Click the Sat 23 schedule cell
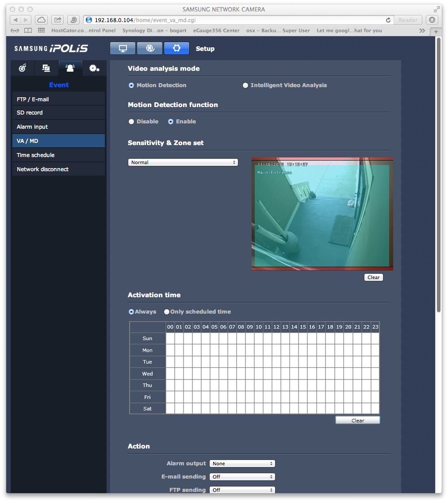The width and height of the screenshot is (448, 502). pyautogui.click(x=375, y=409)
